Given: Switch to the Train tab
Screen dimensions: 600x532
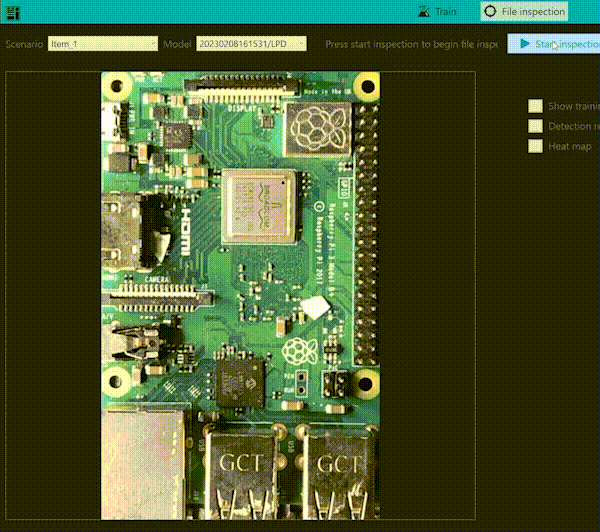Looking at the screenshot, I should tap(437, 11).
